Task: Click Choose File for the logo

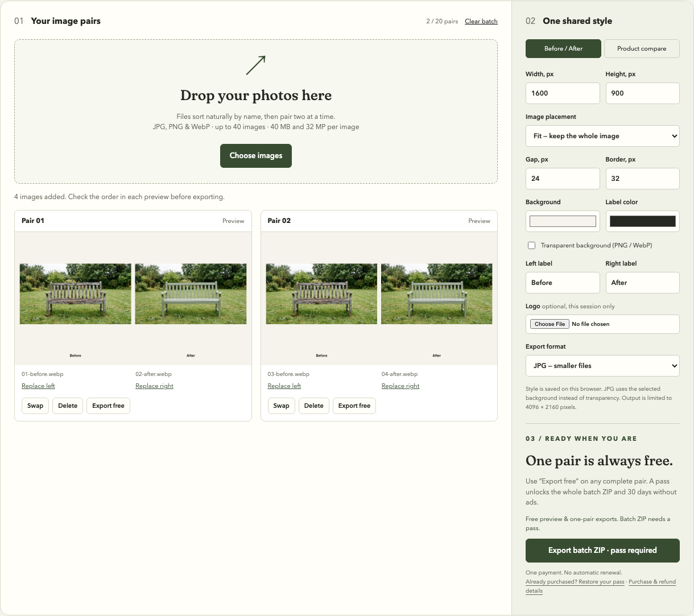Action: click(550, 324)
